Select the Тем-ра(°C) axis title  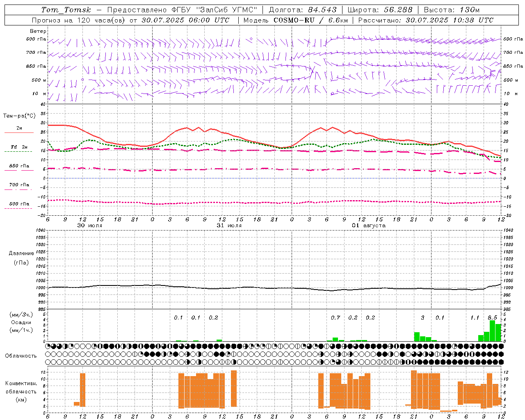(x=19, y=116)
